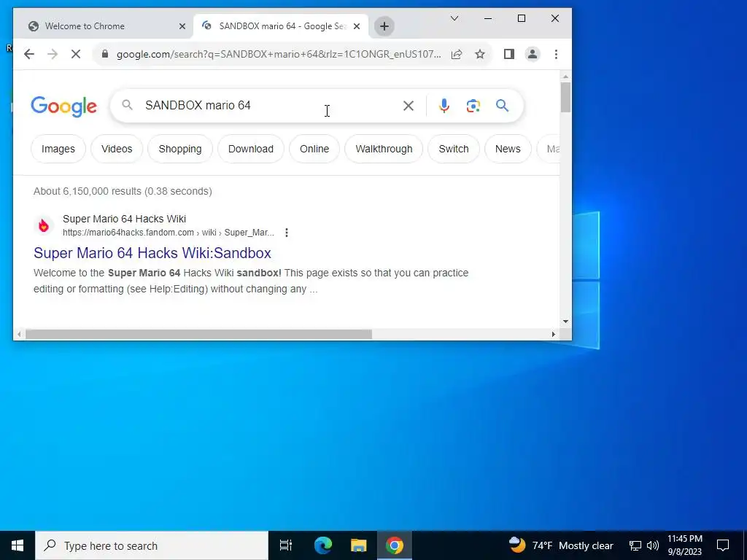Filter results by Shopping
The height and width of the screenshot is (560, 747).
[x=180, y=149]
